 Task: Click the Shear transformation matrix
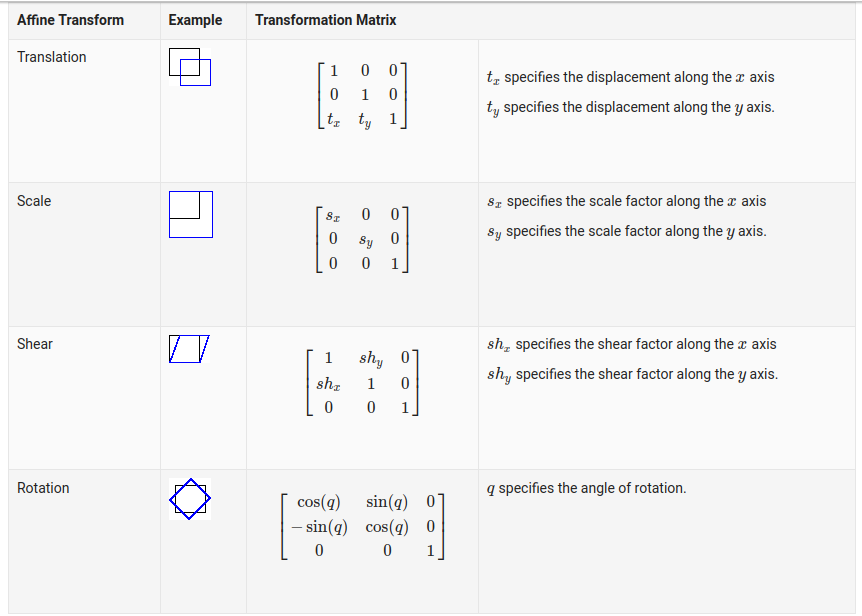click(x=362, y=382)
